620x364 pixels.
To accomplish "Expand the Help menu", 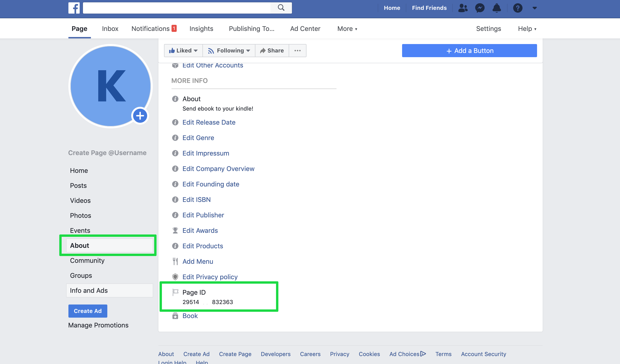I will pyautogui.click(x=527, y=29).
